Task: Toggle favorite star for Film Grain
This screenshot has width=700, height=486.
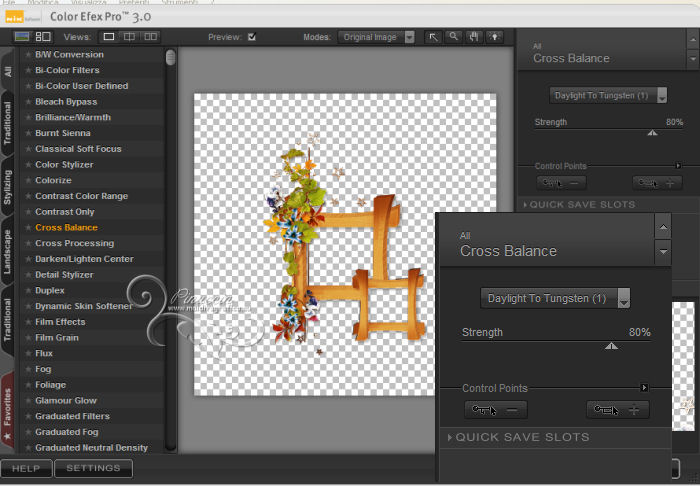Action: pos(28,338)
